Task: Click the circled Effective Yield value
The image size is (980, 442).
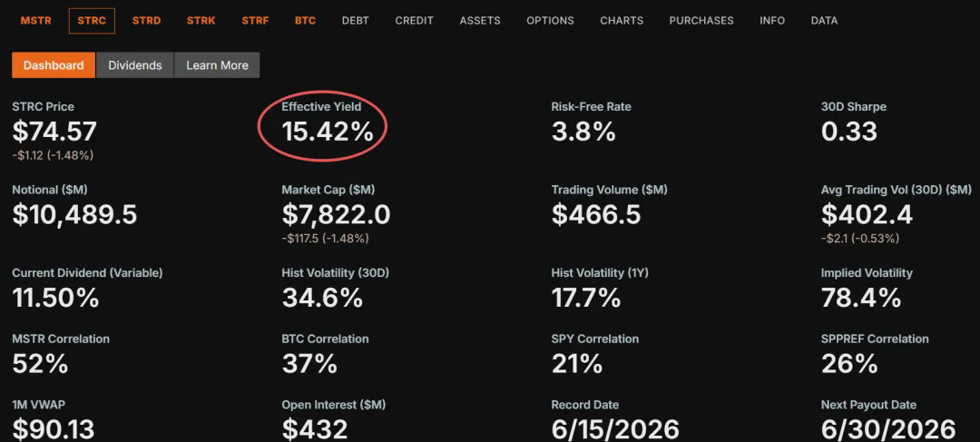Action: (328, 132)
